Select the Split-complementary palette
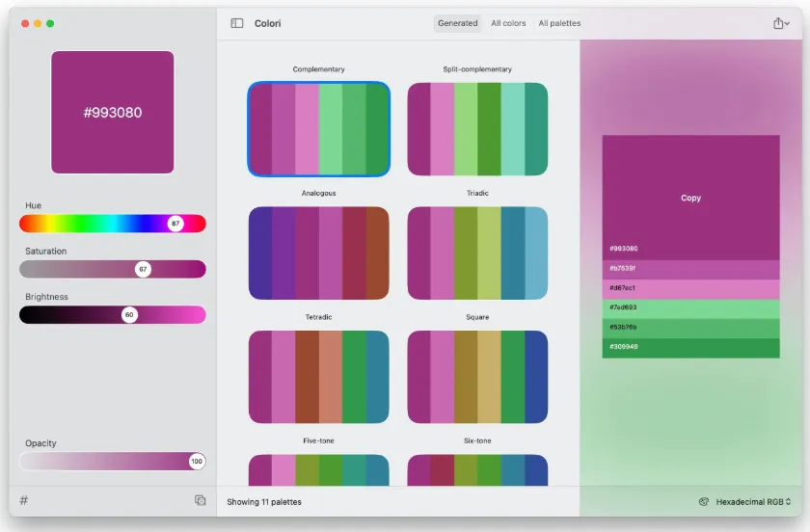 (x=477, y=129)
